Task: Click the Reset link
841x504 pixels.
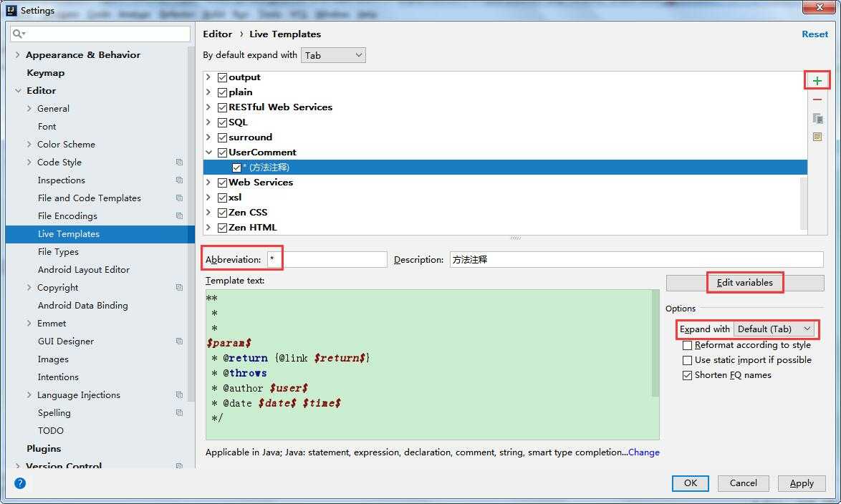Action: (814, 34)
